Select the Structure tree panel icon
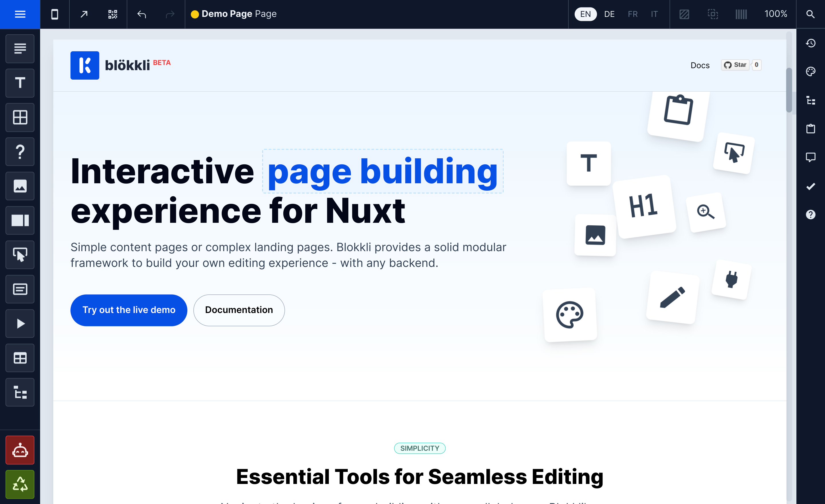 [x=19, y=392]
